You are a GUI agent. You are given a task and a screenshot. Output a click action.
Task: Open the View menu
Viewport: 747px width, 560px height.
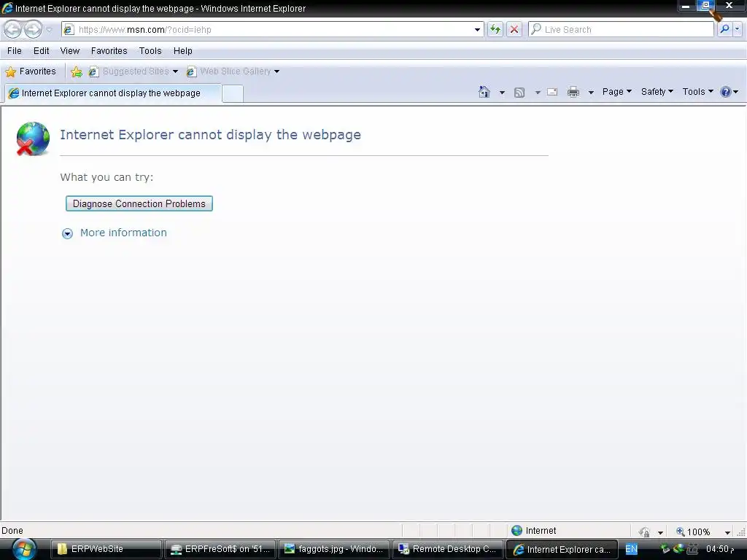point(69,51)
